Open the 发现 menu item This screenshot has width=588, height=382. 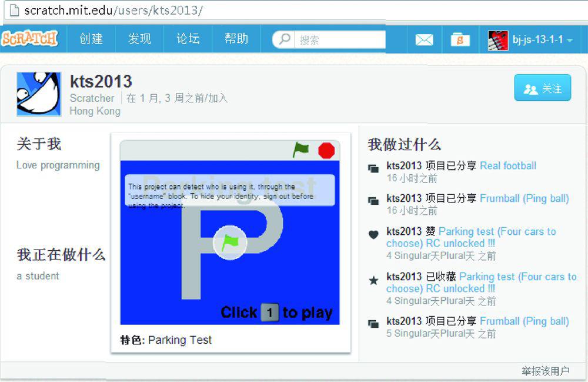coord(139,39)
